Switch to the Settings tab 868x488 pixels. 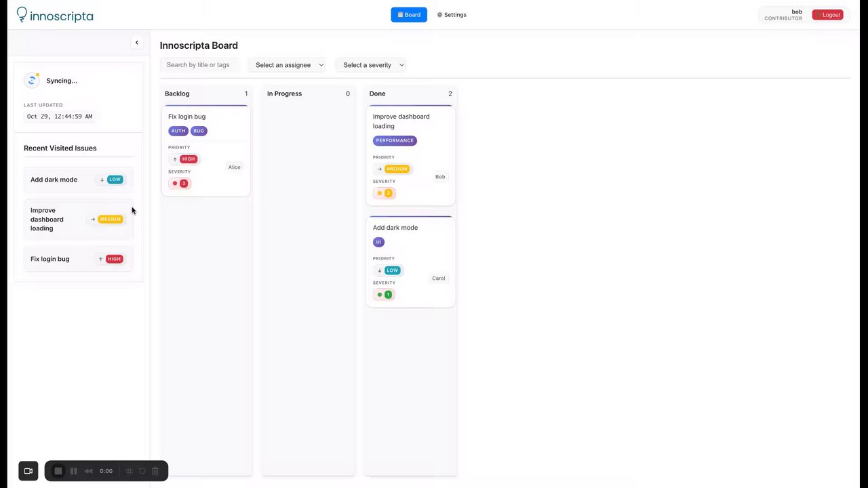tap(452, 15)
